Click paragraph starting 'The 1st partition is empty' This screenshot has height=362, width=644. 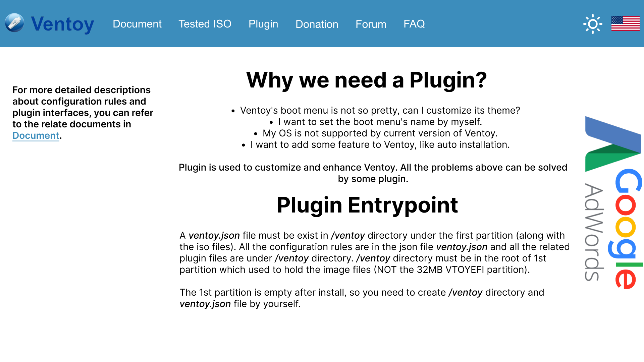click(x=362, y=298)
